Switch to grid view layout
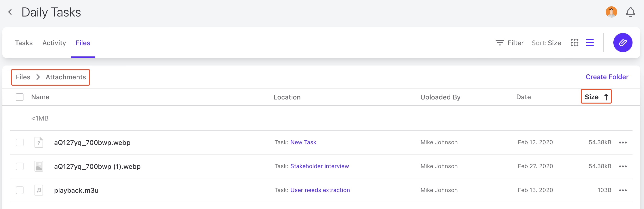The height and width of the screenshot is (209, 644). point(575,43)
